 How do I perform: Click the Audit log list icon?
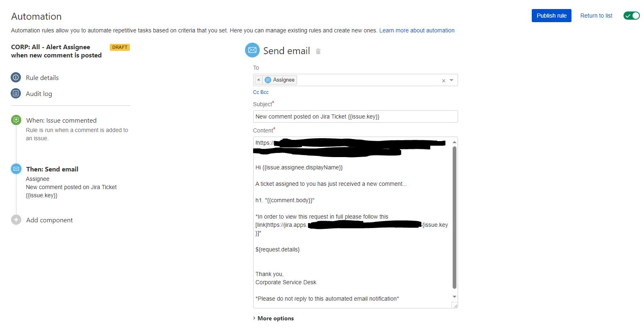(x=16, y=94)
